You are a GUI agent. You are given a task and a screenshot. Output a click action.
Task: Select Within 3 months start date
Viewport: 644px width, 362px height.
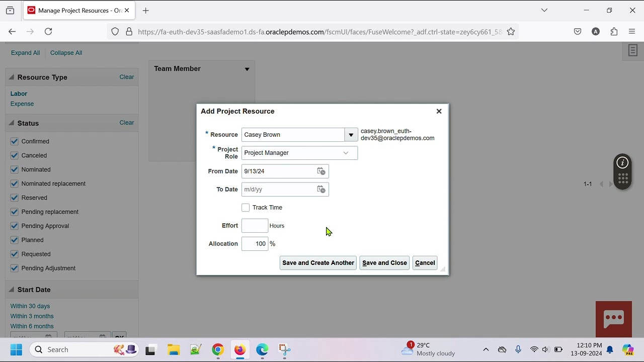tap(32, 316)
